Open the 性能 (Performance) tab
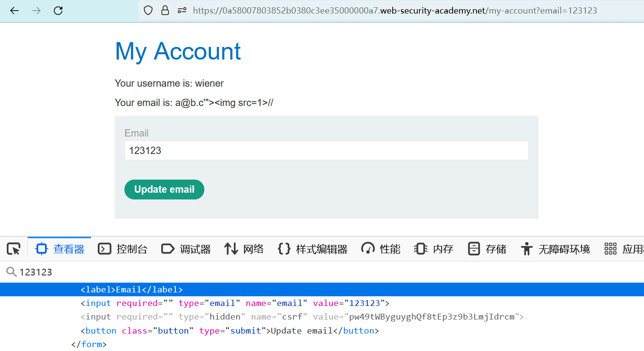Viewport: 644px width, 351px height. click(381, 249)
